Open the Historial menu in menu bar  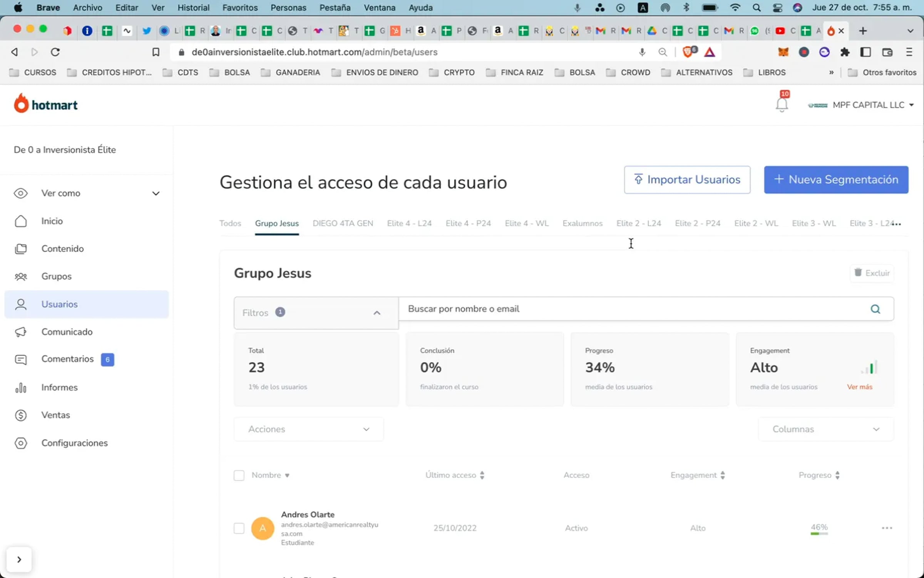click(x=193, y=8)
